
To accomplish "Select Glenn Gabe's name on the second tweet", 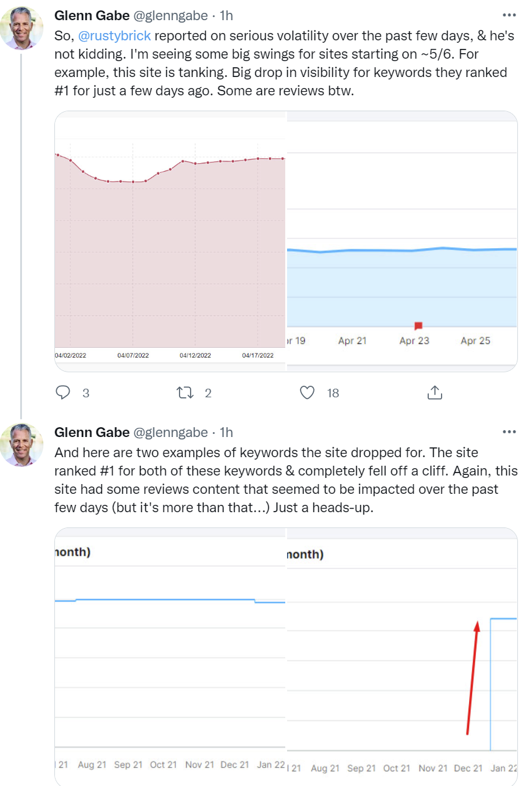I will tap(92, 432).
